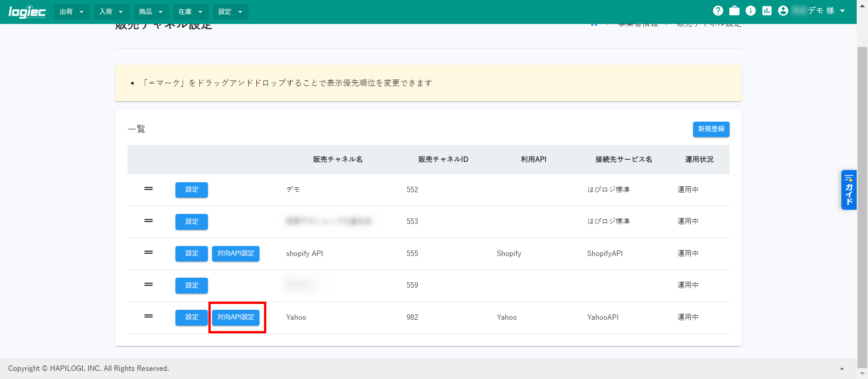Viewport: 868px width, 379px height.
Task: Click 対向API設定 for the Yahoo channel
Action: pyautogui.click(x=236, y=317)
